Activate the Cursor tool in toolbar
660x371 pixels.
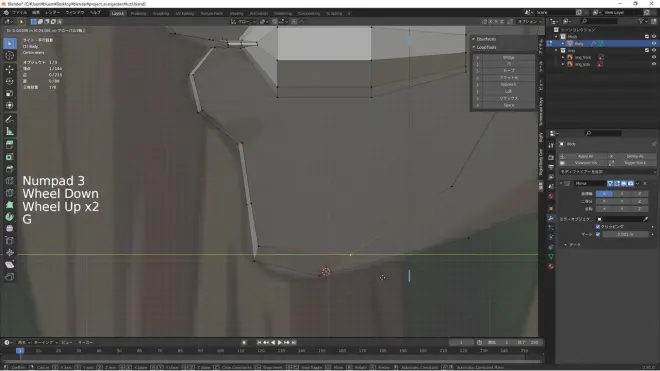[x=10, y=56]
